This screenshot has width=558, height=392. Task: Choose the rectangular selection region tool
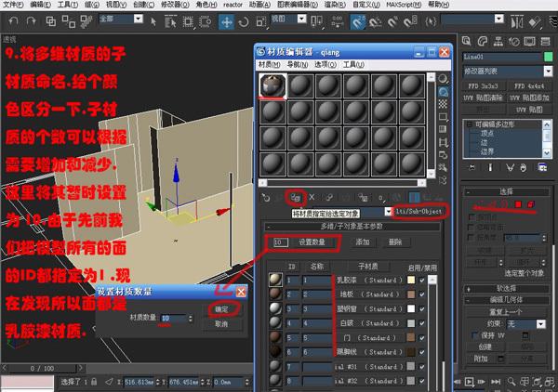point(188,22)
